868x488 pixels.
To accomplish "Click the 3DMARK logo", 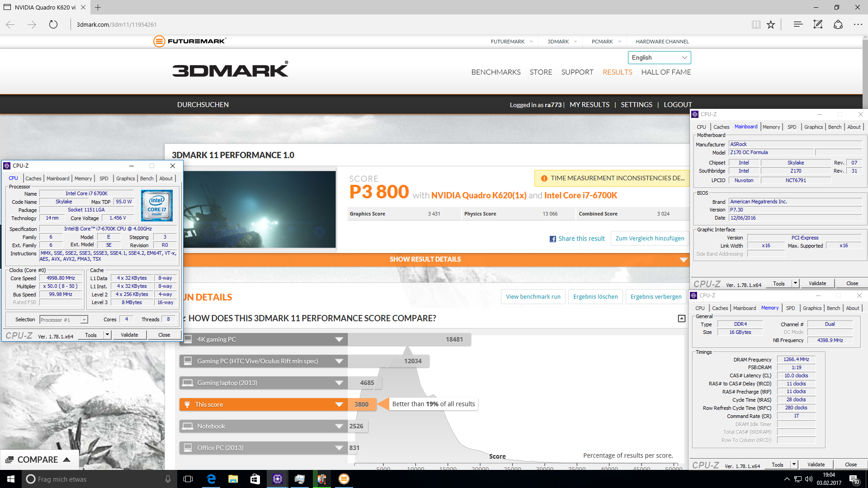I will (x=230, y=69).
